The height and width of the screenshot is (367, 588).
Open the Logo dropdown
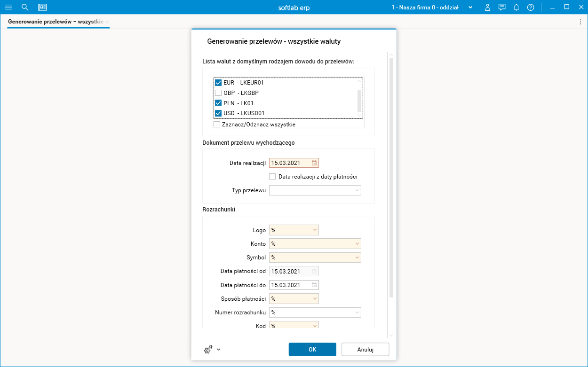[x=315, y=230]
